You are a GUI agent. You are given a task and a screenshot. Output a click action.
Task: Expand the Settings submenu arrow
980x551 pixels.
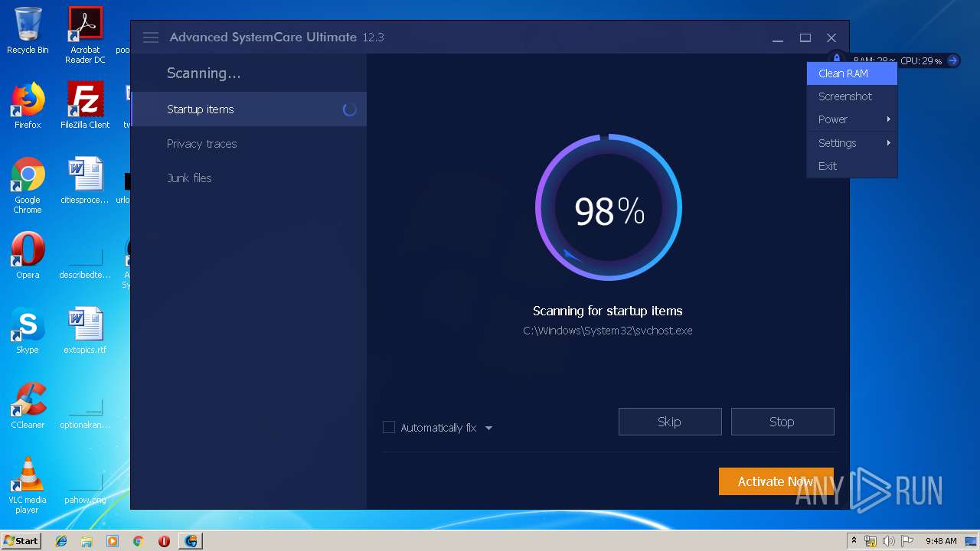(888, 143)
